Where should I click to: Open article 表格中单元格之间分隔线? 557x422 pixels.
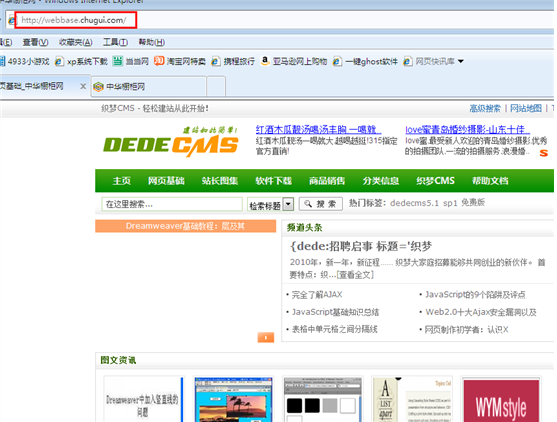[335, 329]
